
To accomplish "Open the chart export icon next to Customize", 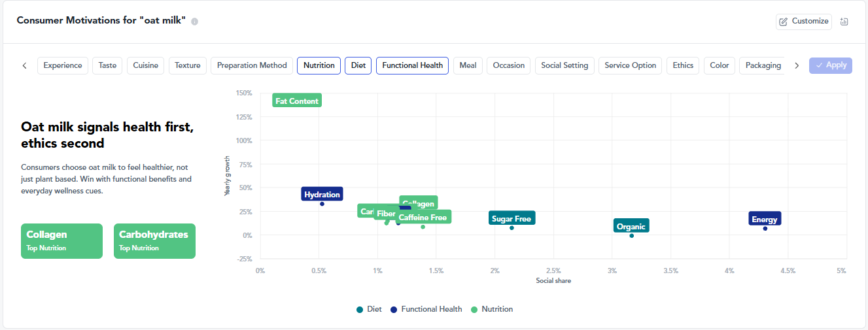I will click(x=844, y=22).
